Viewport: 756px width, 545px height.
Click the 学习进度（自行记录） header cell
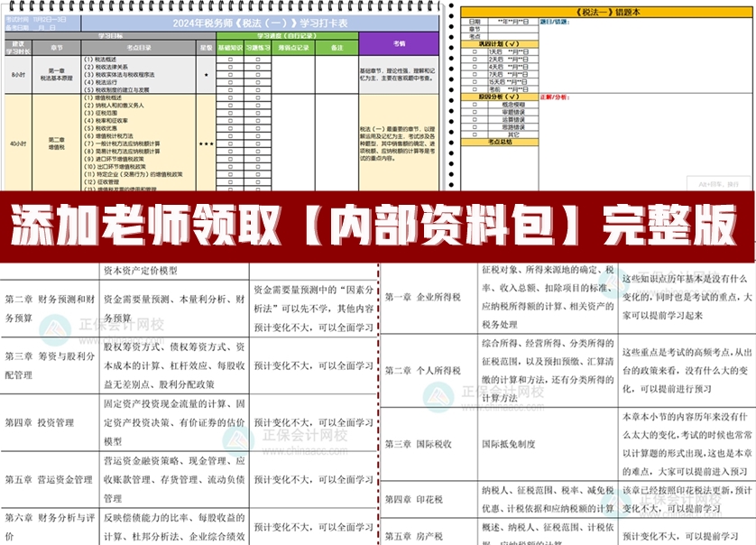288,36
